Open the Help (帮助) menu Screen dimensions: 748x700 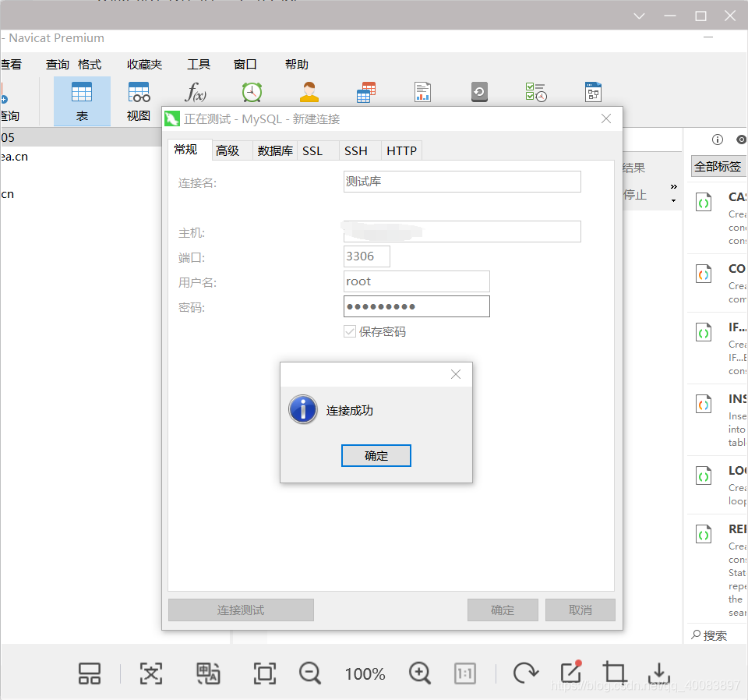click(296, 65)
